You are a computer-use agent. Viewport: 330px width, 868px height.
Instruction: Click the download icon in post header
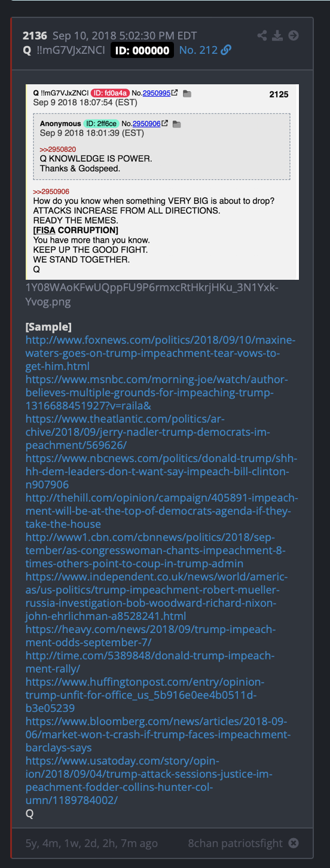(x=277, y=35)
